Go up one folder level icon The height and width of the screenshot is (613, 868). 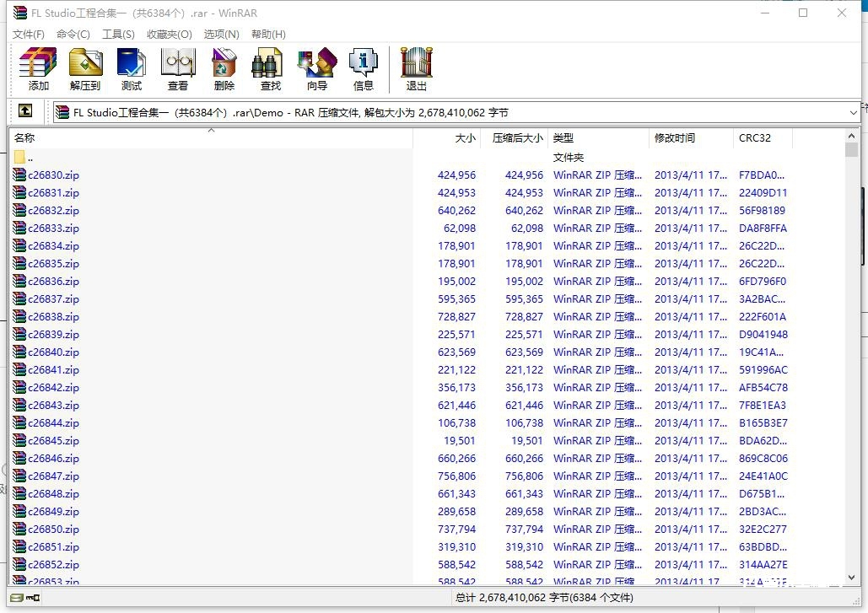pyautogui.click(x=25, y=110)
